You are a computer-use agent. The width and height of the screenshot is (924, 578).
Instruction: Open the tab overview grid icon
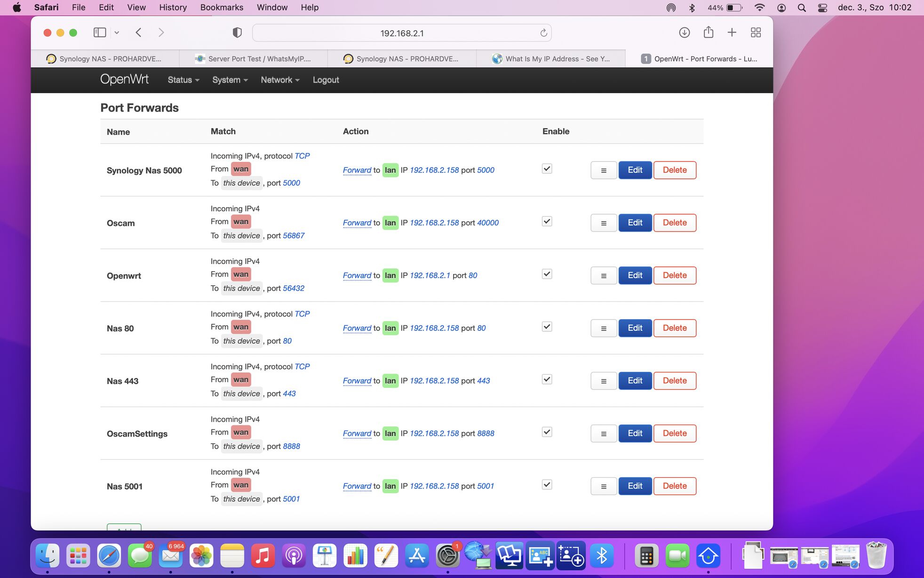pyautogui.click(x=756, y=32)
